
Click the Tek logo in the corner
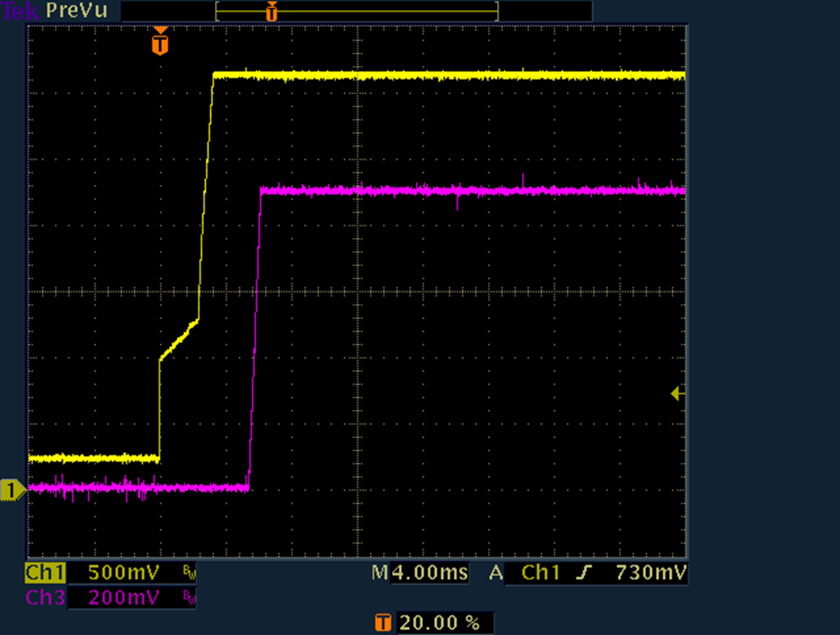pos(19,11)
